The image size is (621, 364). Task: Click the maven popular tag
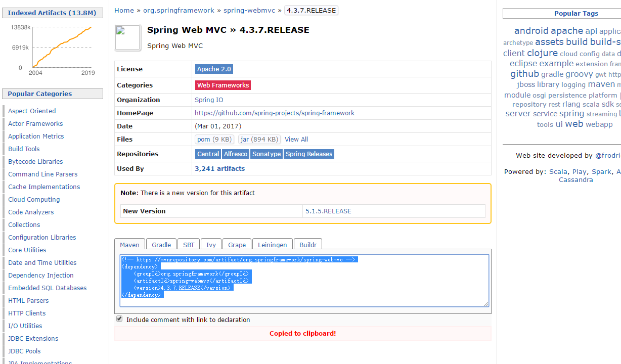[601, 84]
